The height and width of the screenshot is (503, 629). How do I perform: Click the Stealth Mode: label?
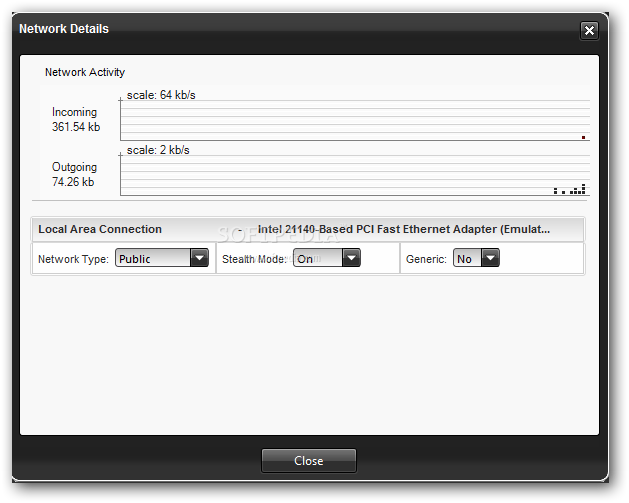(254, 259)
